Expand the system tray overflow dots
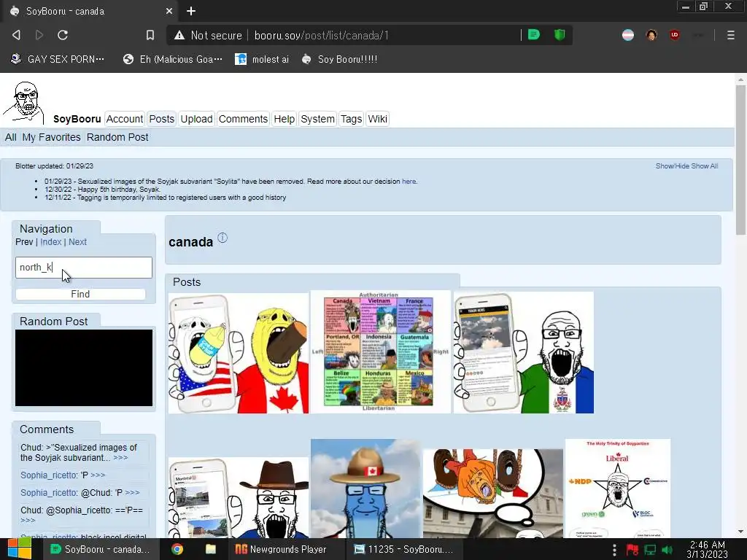This screenshot has height=560, width=747. pos(614,550)
